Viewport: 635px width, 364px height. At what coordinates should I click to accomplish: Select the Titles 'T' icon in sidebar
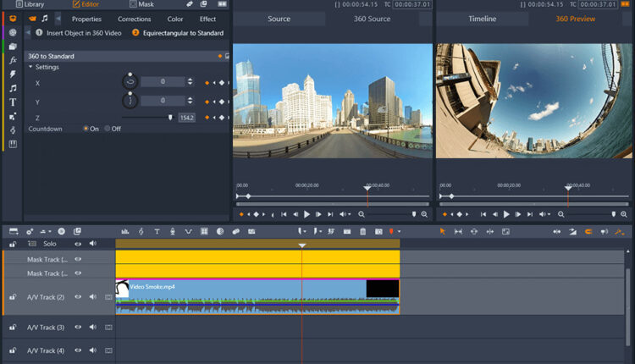tap(13, 102)
